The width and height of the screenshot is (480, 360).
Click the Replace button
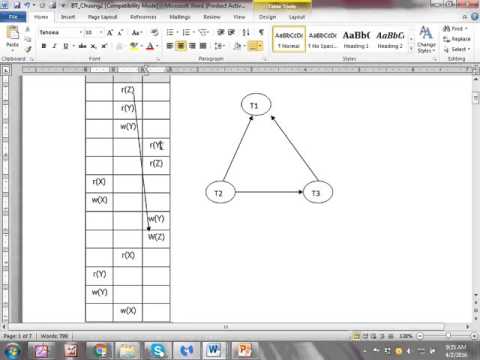coord(456,39)
